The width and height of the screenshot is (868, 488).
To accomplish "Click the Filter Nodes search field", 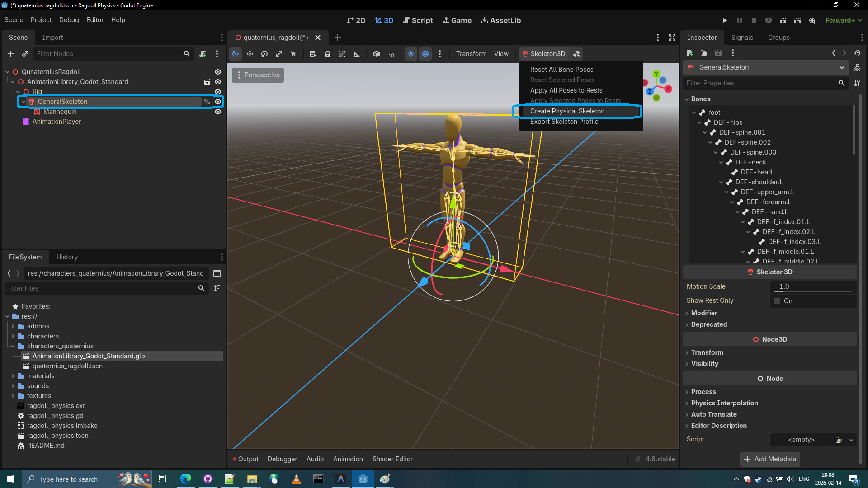I will (x=108, y=54).
